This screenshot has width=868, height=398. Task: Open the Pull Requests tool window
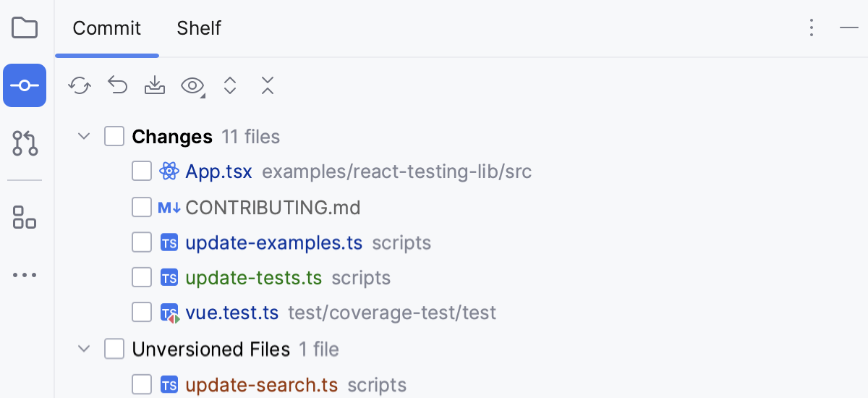point(25,144)
